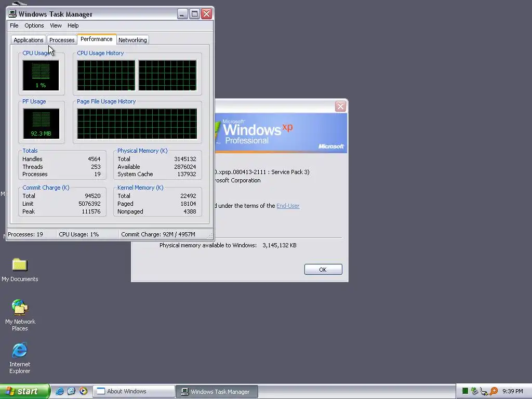Select the My Network Places desktop icon
Viewport: 532px width, 399px height.
click(x=20, y=315)
